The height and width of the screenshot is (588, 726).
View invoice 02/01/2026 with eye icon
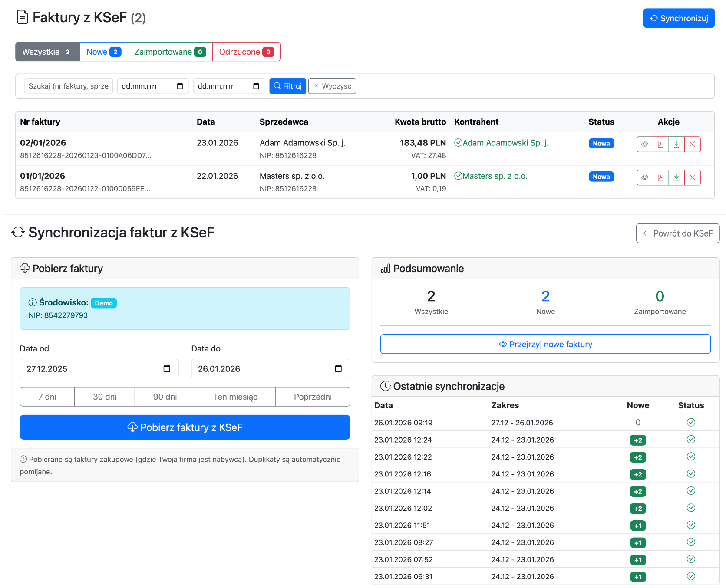pos(645,144)
